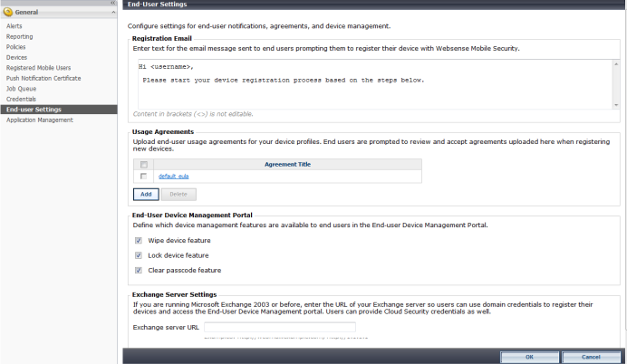Open the Alerts menu item
Screen dimensions: 627x364
(14, 26)
